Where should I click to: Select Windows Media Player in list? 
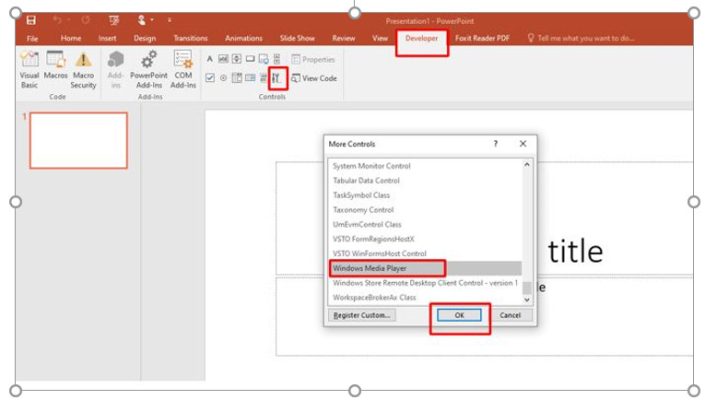click(425, 268)
